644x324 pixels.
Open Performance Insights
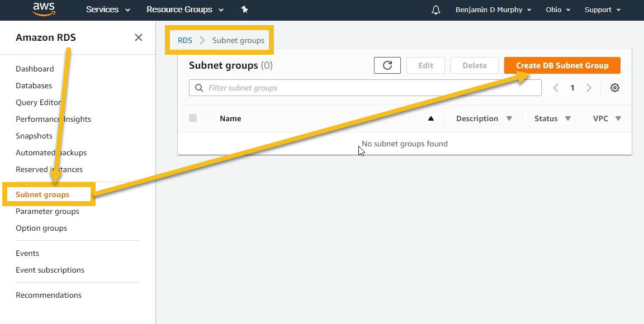tap(54, 119)
